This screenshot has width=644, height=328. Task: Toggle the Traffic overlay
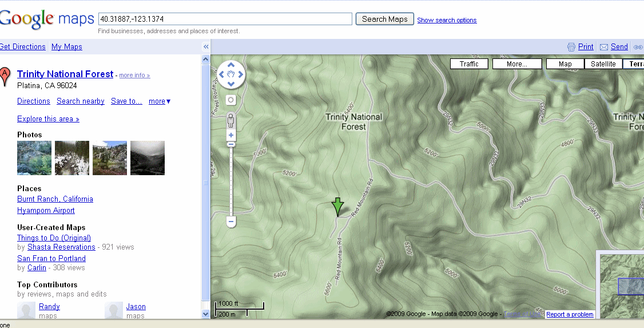coord(469,64)
